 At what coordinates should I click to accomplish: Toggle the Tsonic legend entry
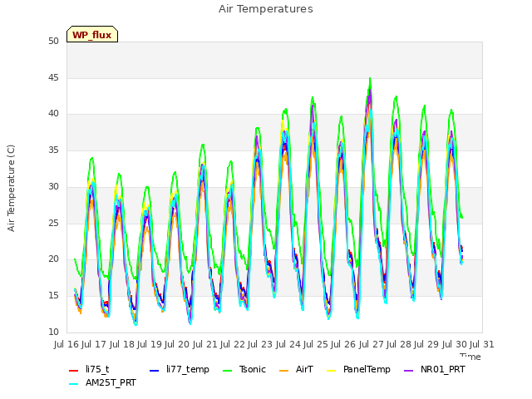pos(244,369)
